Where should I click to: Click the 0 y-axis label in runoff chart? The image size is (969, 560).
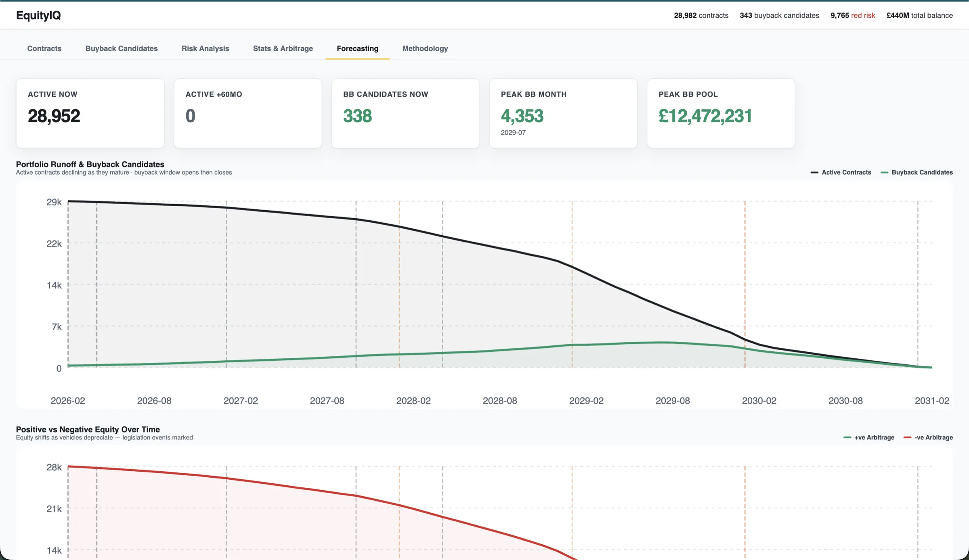(x=59, y=368)
